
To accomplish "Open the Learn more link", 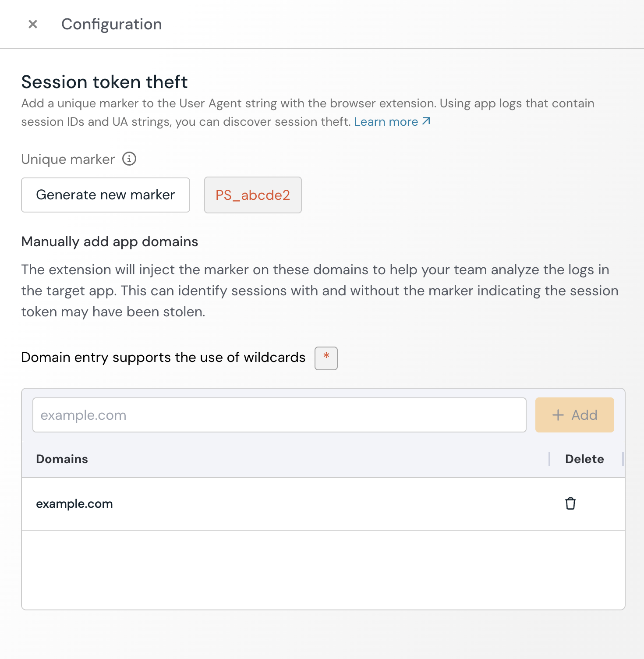I will 386,122.
